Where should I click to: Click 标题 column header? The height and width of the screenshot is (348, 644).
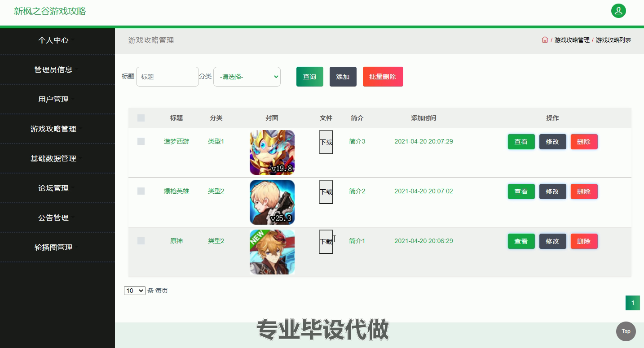[x=176, y=118]
